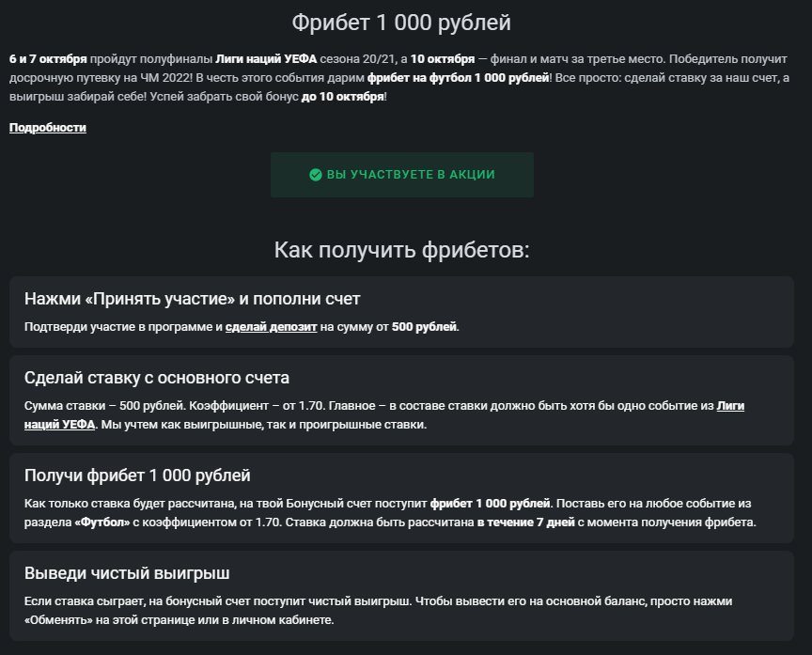
Task: Click the page title Фрибет 1 000 рублей
Action: (401, 23)
